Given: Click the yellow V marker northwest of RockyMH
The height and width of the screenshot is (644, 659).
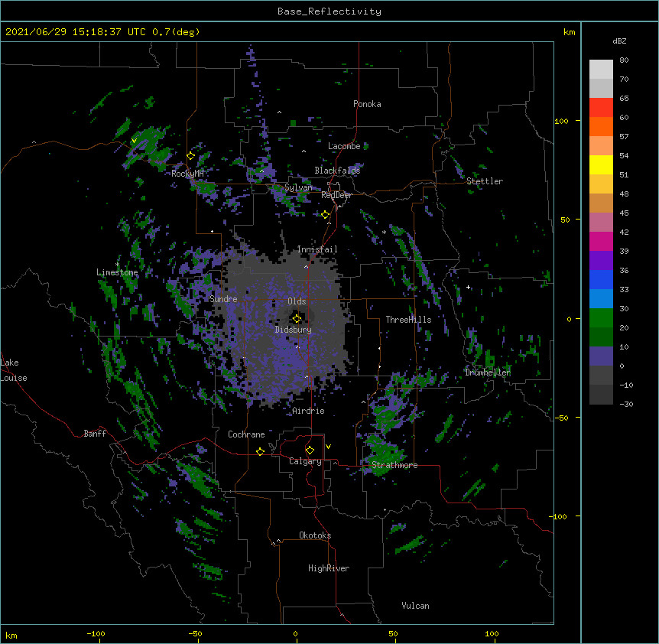Looking at the screenshot, I should pos(134,141).
